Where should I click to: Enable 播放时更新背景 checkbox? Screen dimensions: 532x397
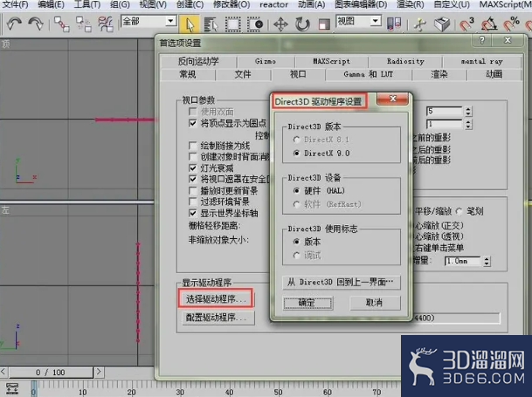click(193, 190)
